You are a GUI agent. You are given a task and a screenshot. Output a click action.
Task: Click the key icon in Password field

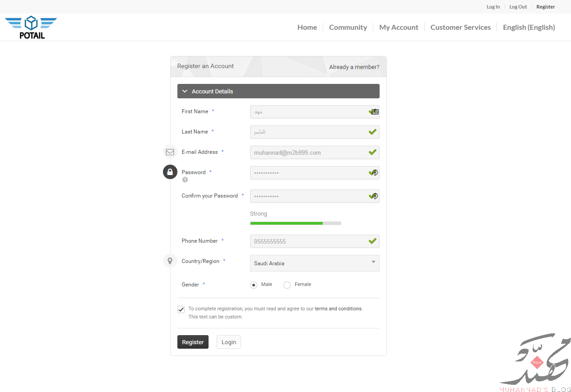(x=375, y=173)
